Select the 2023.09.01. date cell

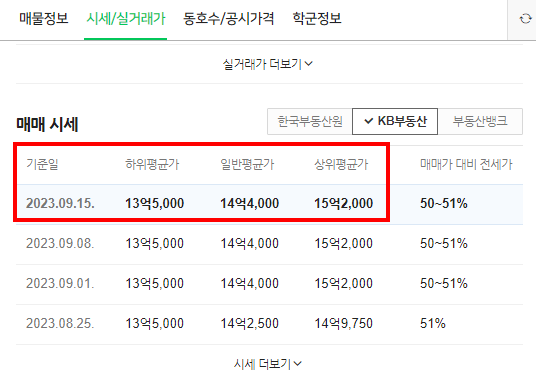(x=60, y=283)
